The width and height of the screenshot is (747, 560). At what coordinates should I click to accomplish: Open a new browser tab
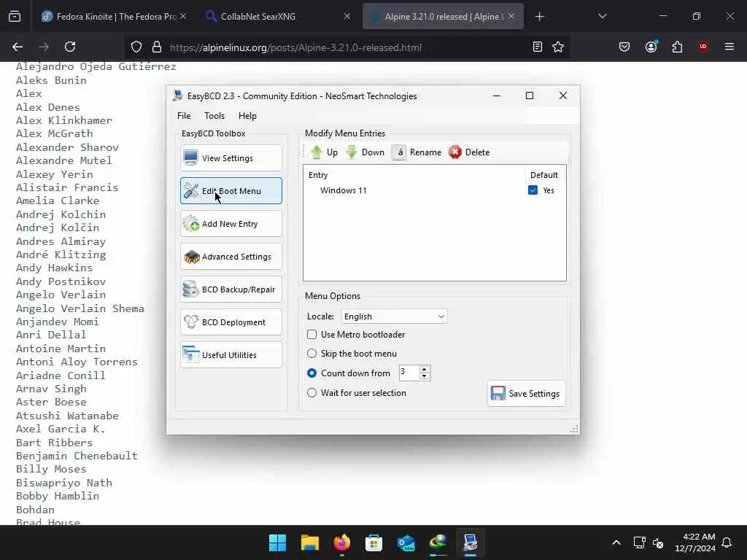[539, 17]
